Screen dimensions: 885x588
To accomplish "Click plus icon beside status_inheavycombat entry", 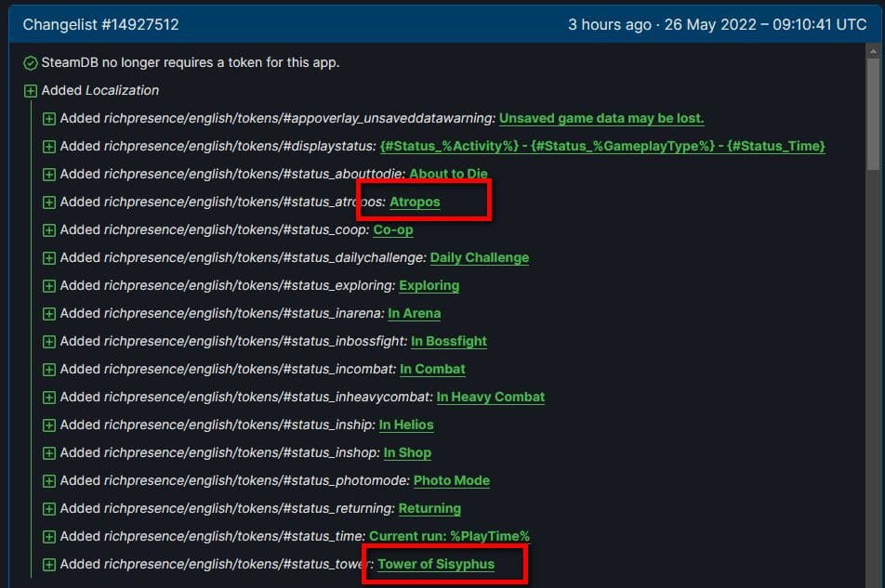I will click(x=49, y=398).
